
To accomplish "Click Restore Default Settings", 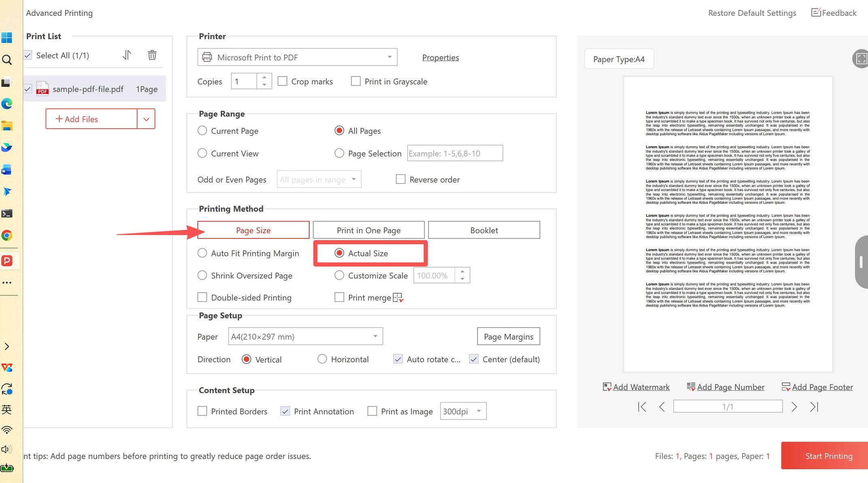I will click(752, 13).
